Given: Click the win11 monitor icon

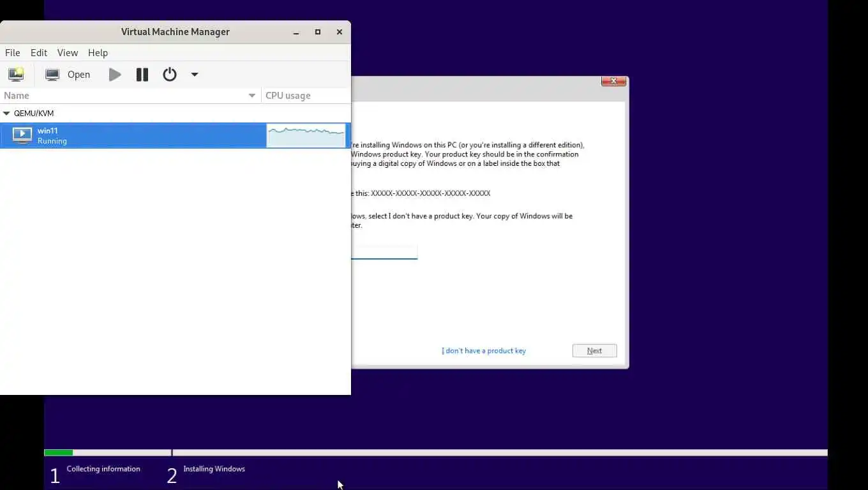Looking at the screenshot, I should [x=22, y=135].
